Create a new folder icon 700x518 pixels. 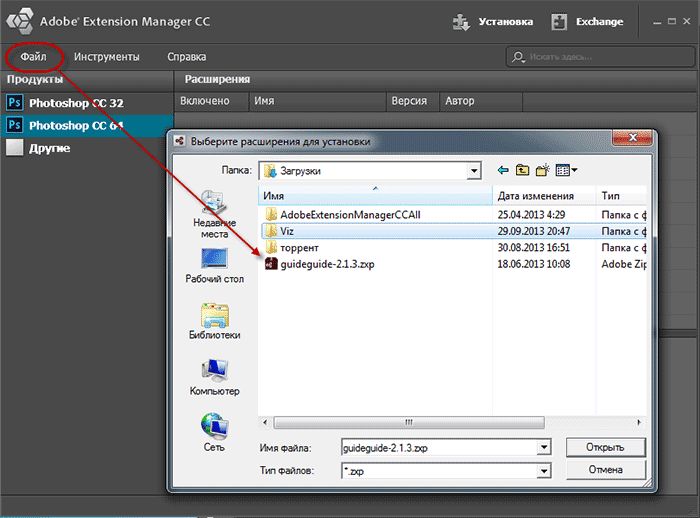pos(542,170)
